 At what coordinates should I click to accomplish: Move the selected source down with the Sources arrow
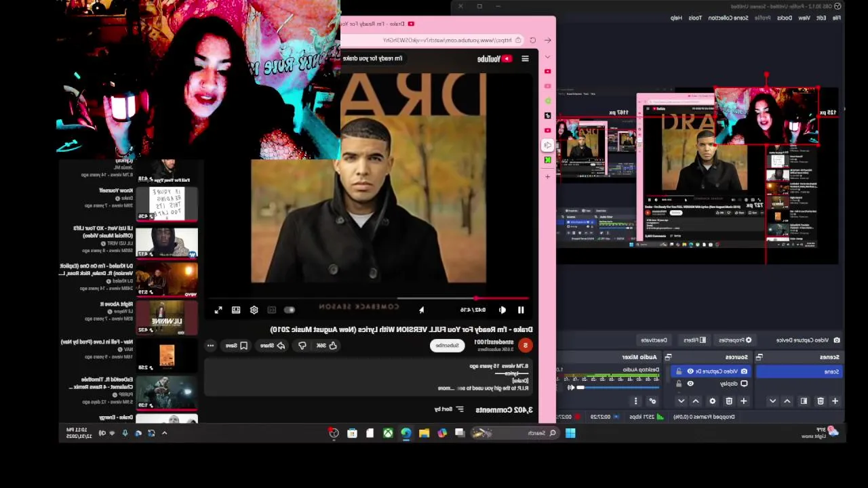coord(681,401)
